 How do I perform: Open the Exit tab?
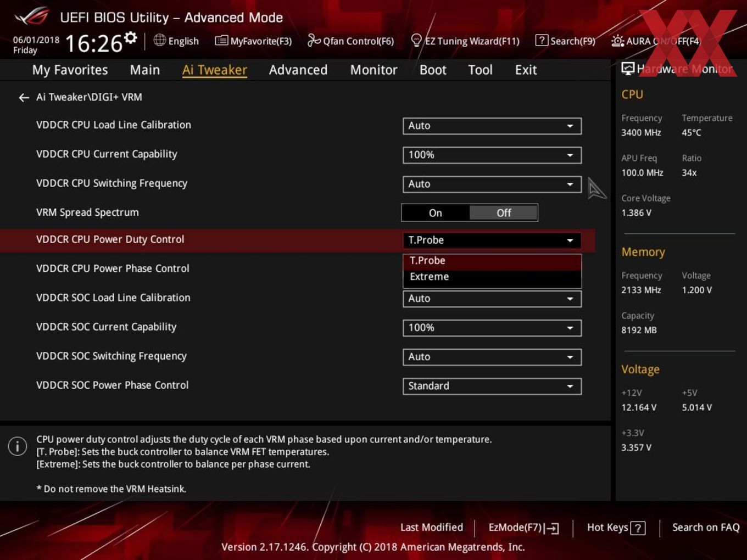tap(526, 70)
